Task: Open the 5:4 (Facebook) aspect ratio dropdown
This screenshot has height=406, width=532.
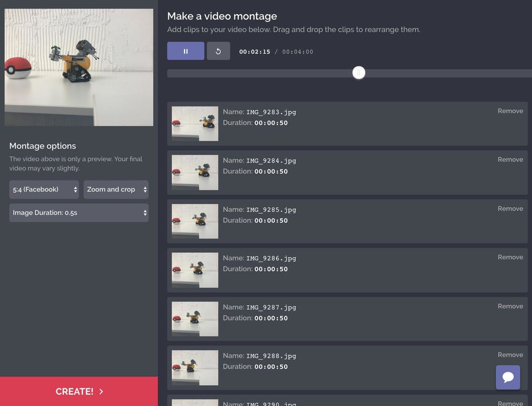Action: pyautogui.click(x=44, y=190)
